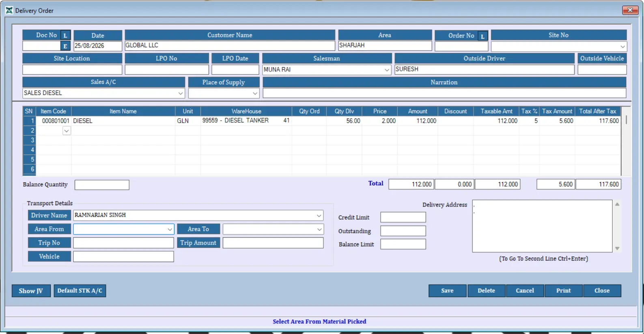Close the Delivery Order window
Image resolution: width=644 pixels, height=334 pixels.
[x=630, y=10]
